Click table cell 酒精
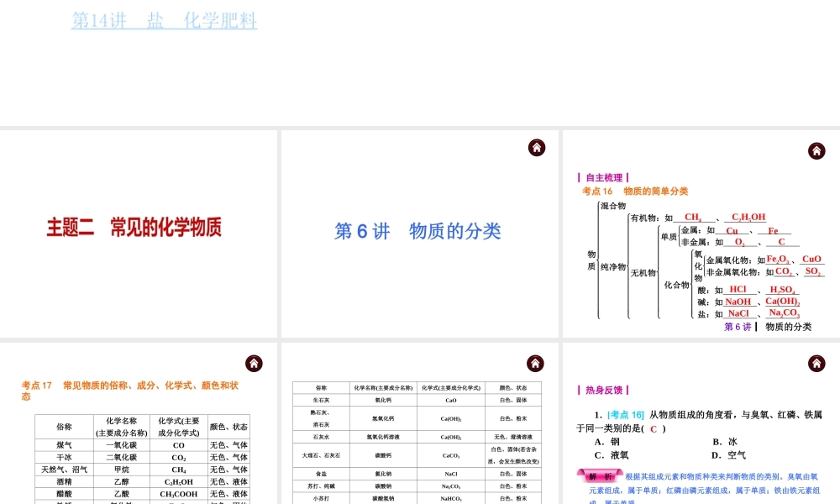This screenshot has width=840, height=504. [64, 482]
